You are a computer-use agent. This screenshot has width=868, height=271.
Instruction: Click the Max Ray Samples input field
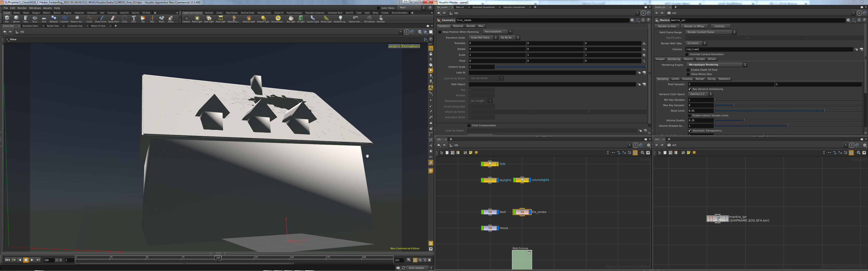pos(701,105)
